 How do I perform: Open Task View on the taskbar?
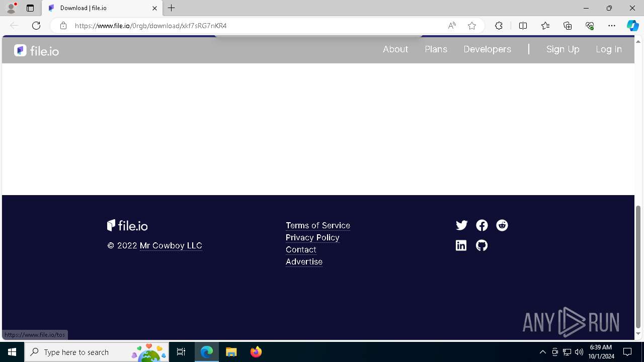click(x=181, y=352)
